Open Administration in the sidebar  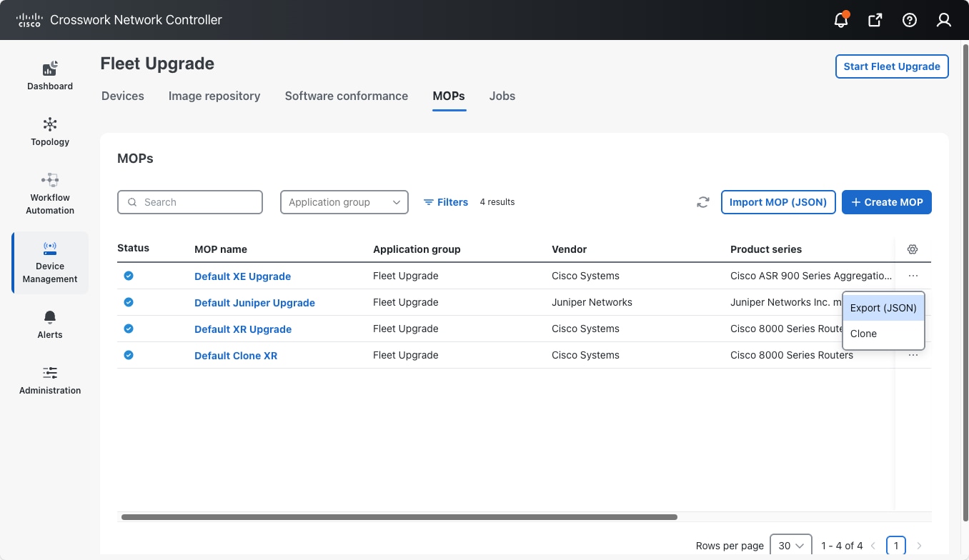click(50, 380)
